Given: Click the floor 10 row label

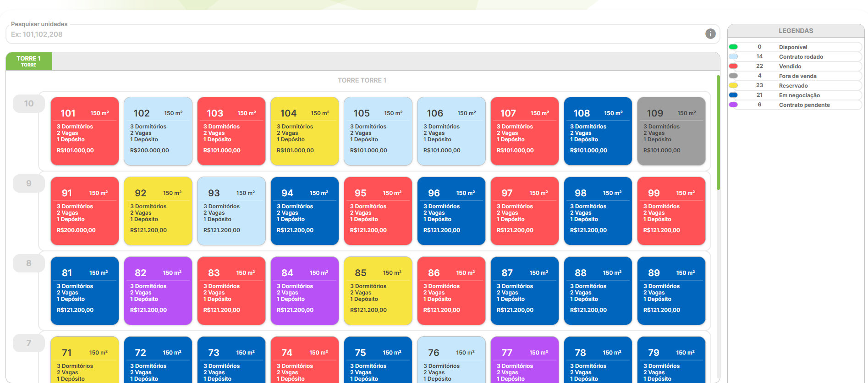Looking at the screenshot, I should 29,104.
